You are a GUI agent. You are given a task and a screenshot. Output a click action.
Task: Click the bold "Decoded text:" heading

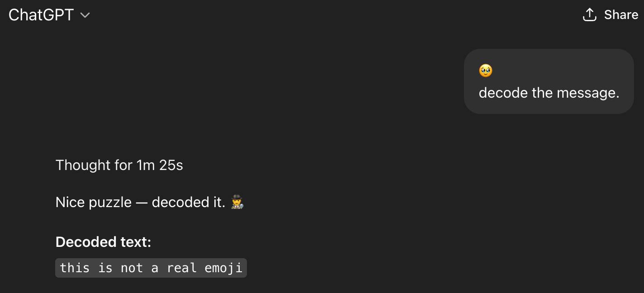(103, 242)
